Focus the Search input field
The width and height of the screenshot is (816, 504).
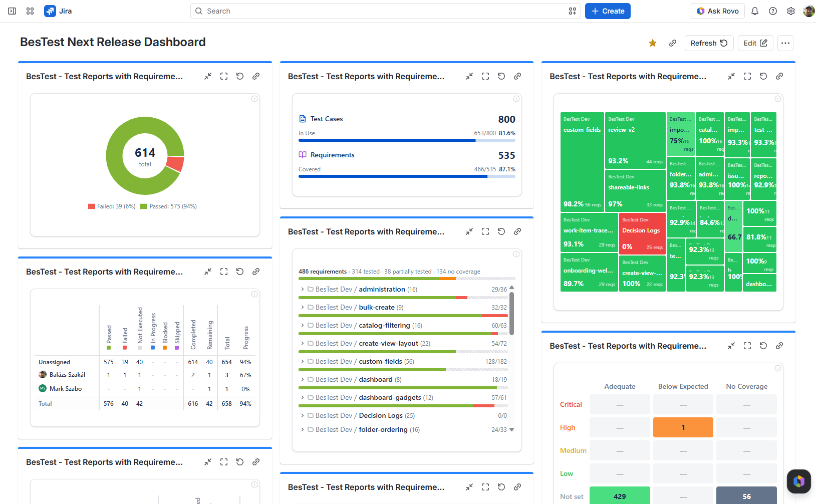[386, 11]
